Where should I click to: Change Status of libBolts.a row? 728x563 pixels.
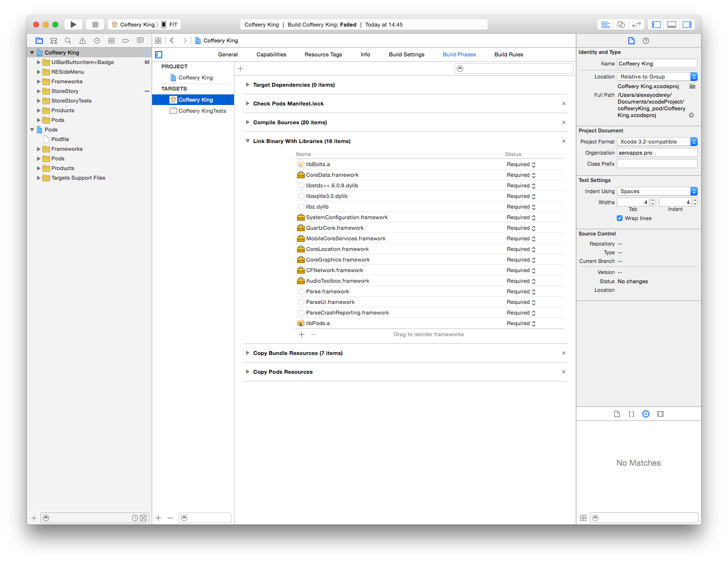[521, 165]
